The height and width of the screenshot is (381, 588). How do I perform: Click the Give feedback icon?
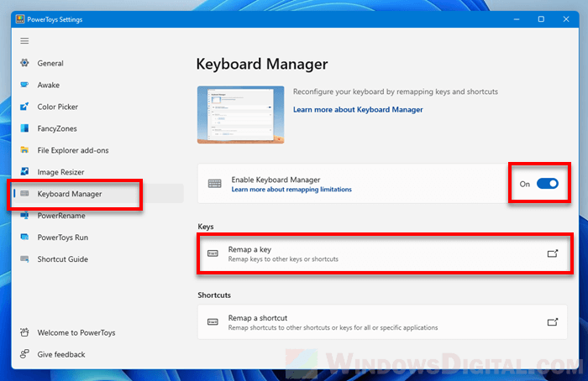pyautogui.click(x=24, y=354)
